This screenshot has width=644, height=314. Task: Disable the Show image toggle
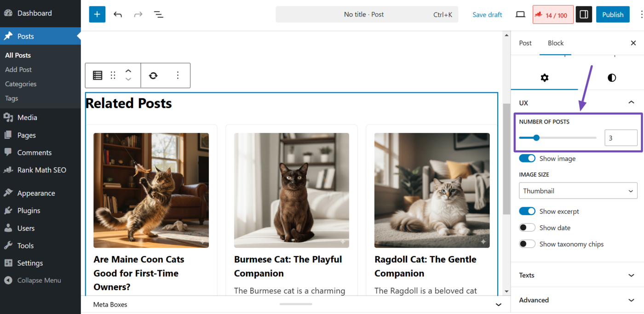click(x=527, y=159)
